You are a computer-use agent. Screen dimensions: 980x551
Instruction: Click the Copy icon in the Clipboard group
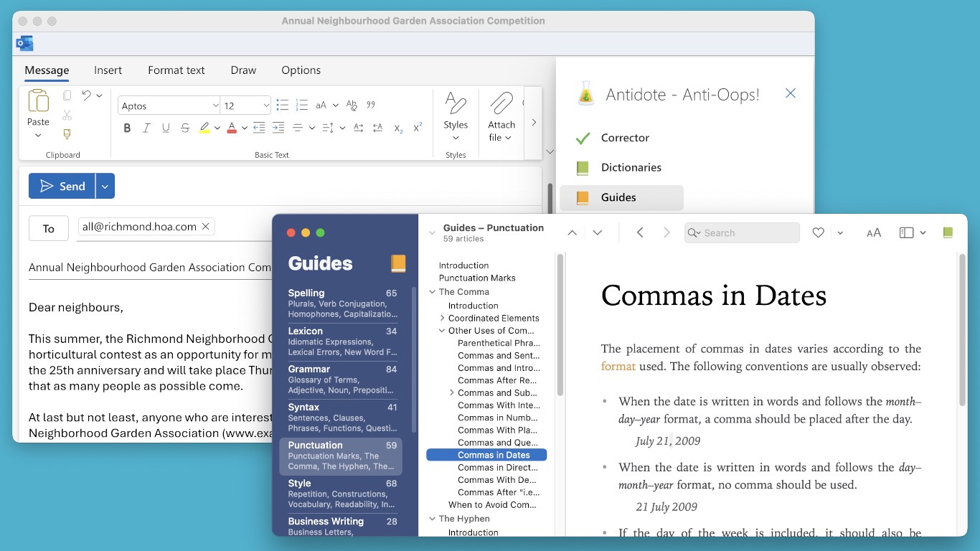coord(67,95)
